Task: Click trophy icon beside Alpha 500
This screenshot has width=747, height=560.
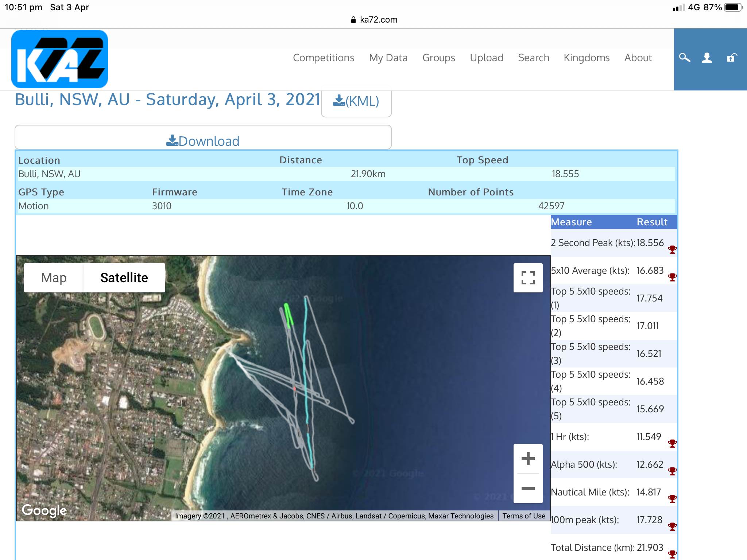Action: (672, 471)
